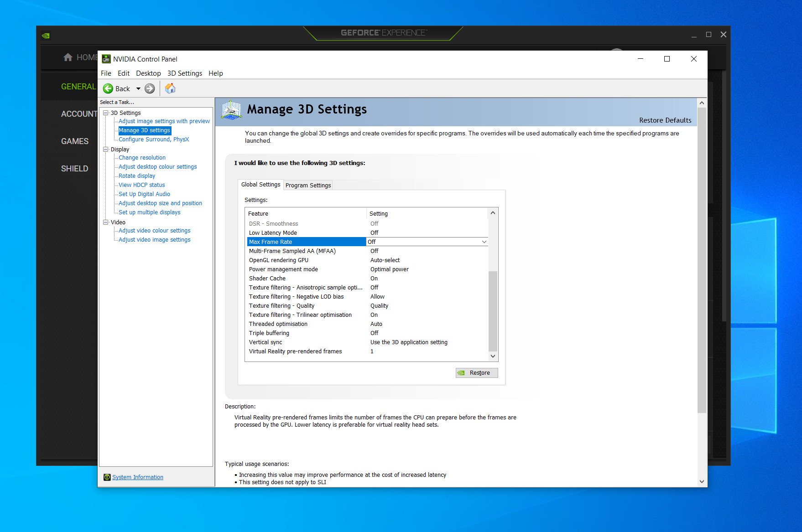Click the System Information icon
This screenshot has width=802, height=532.
[107, 477]
